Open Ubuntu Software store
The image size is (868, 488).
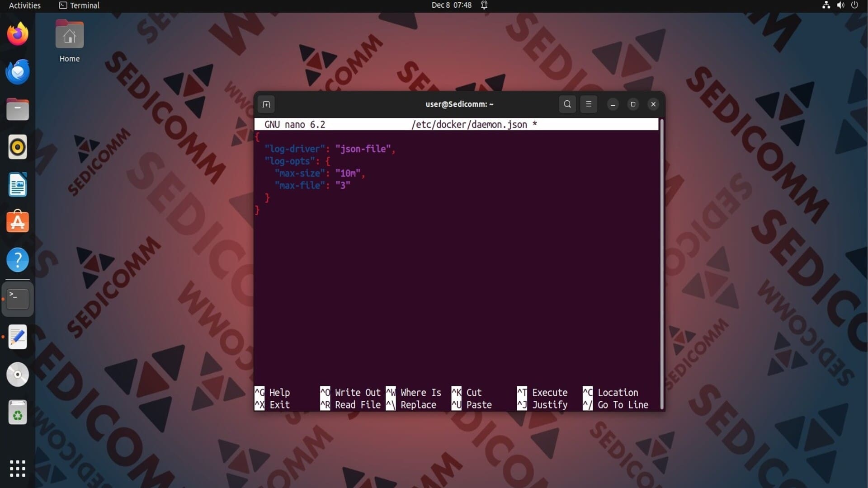[x=18, y=222]
